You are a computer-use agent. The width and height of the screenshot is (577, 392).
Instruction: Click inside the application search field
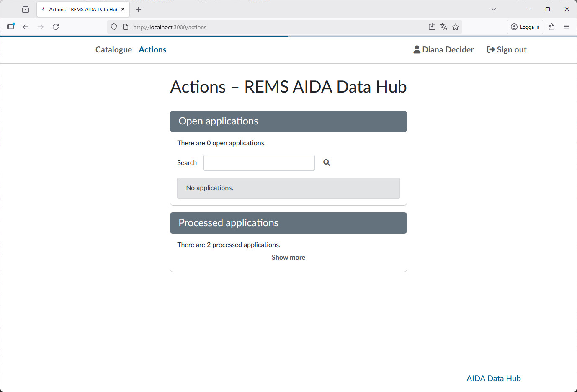pyautogui.click(x=259, y=162)
